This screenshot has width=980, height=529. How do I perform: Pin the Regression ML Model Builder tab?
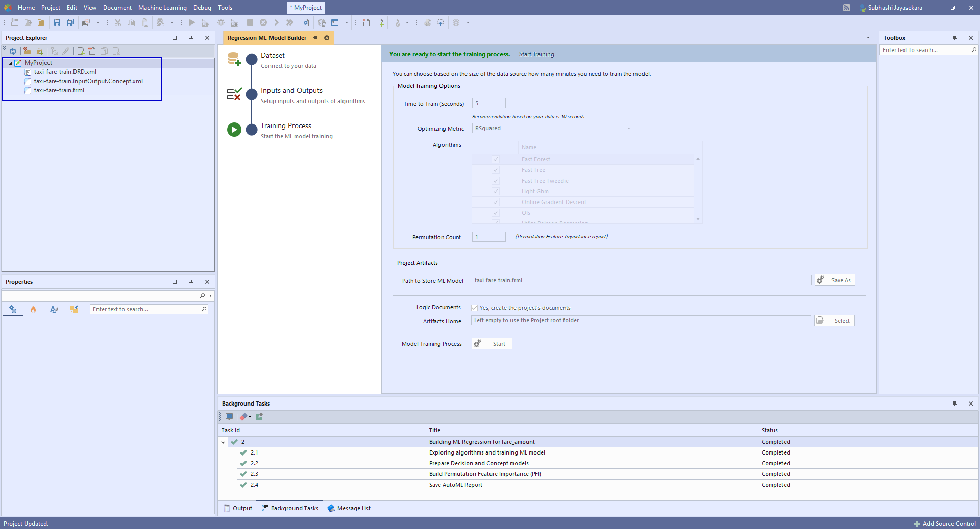pos(315,38)
